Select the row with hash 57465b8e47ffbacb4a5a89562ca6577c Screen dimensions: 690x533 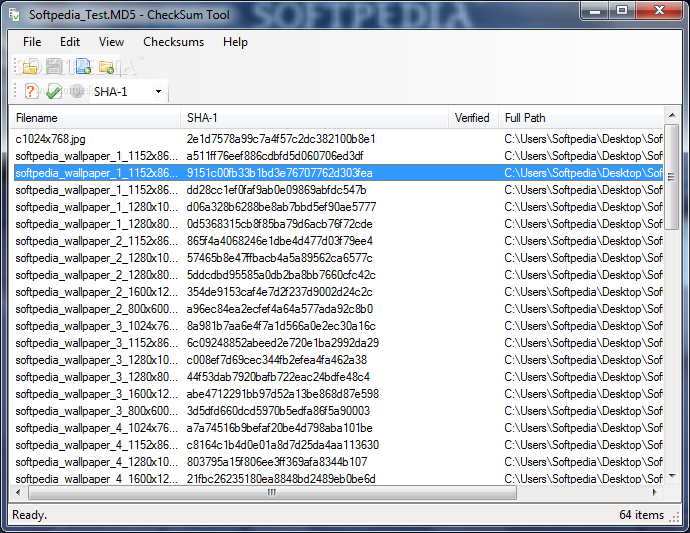pos(337,258)
